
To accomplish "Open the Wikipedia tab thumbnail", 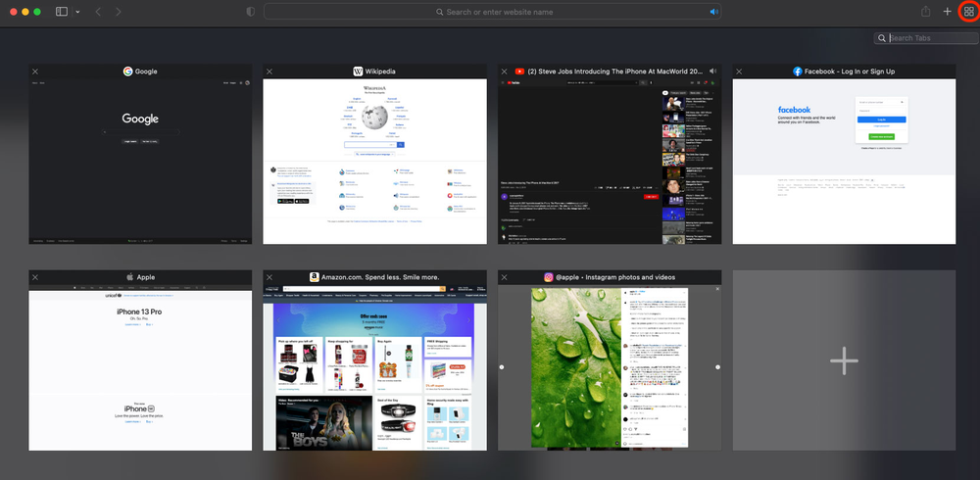I will click(x=375, y=162).
